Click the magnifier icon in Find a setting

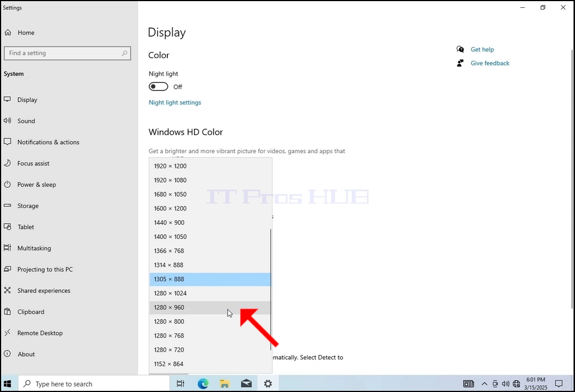click(124, 53)
